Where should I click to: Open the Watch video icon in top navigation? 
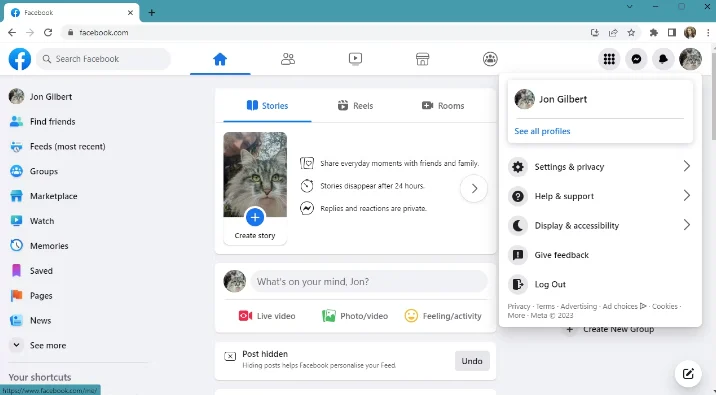click(355, 59)
